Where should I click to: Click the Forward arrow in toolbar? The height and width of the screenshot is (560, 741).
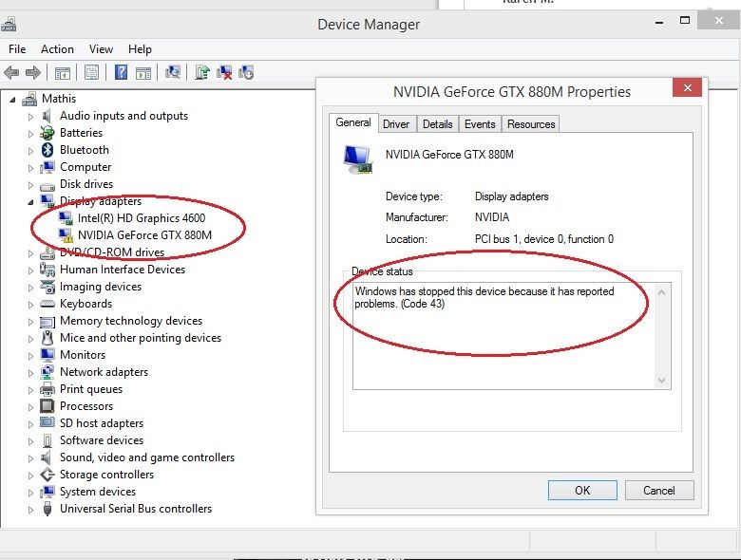33,73
